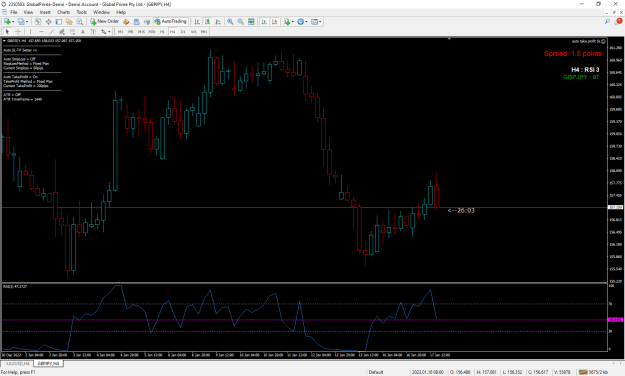Screen dimensions: 625x376
Task: Open the Strategy Tester icon
Action: pos(80,22)
